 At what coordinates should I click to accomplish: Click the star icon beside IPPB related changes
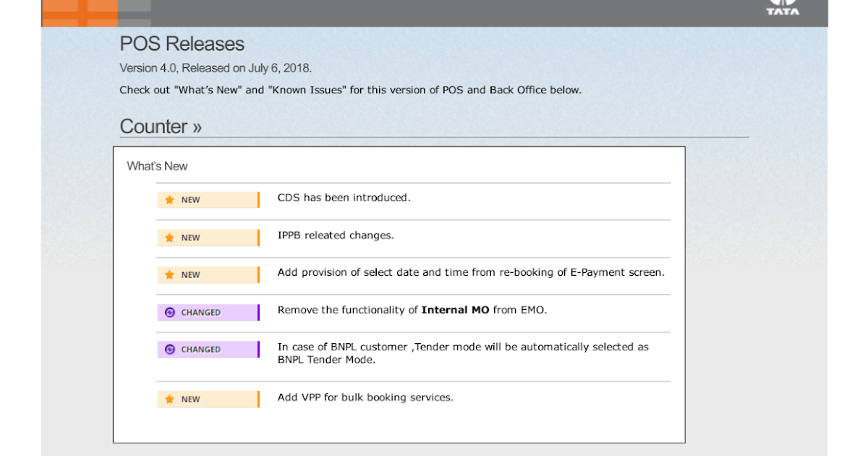point(169,237)
